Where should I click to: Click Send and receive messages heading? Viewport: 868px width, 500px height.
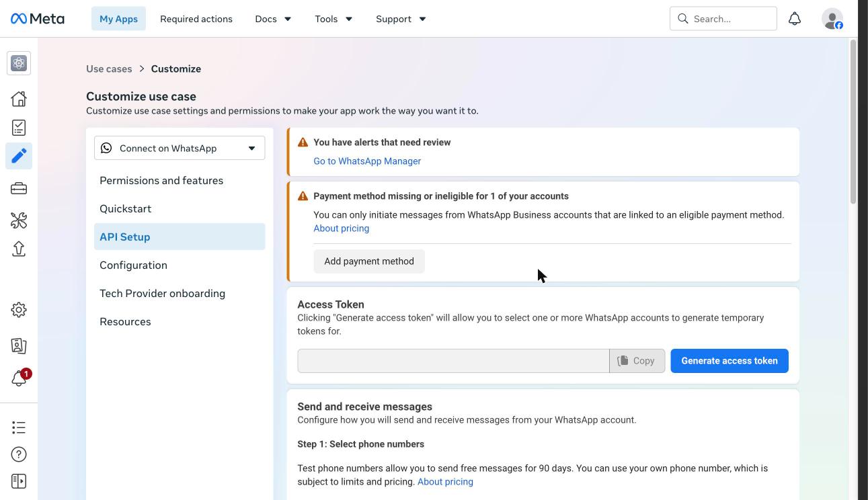tap(364, 407)
